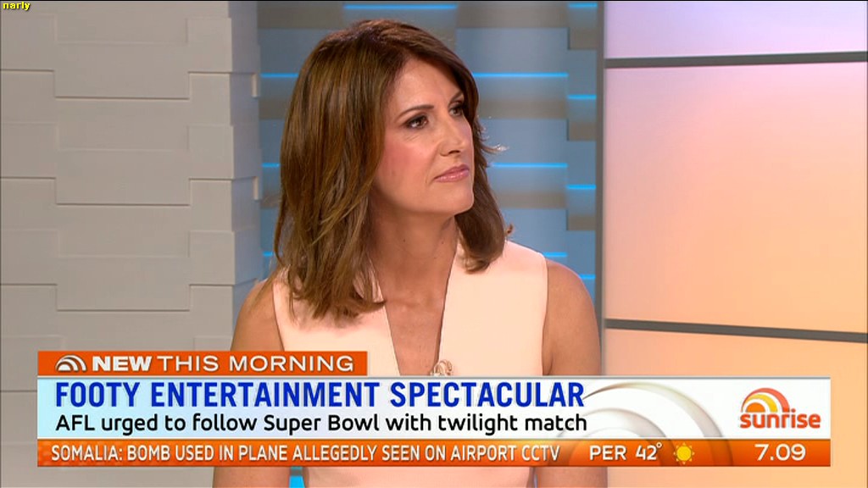Click the NEW THIS MORNING banner
The height and width of the screenshot is (488, 868).
click(x=203, y=363)
